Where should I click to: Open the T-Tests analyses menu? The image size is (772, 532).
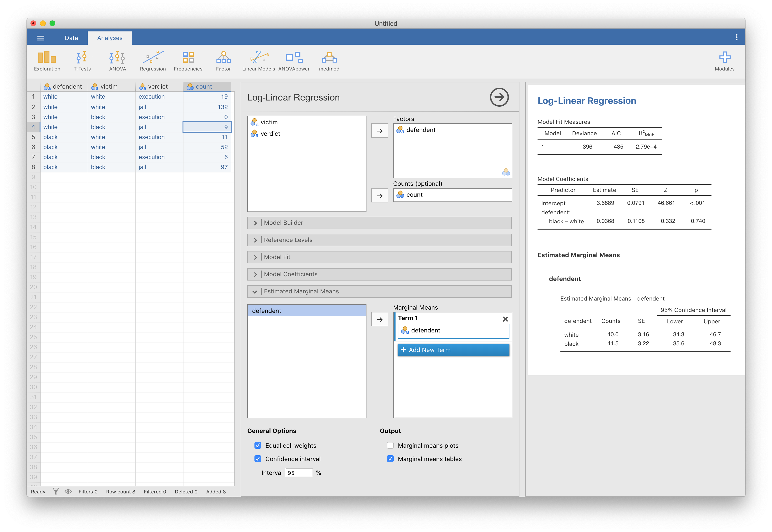tap(82, 61)
